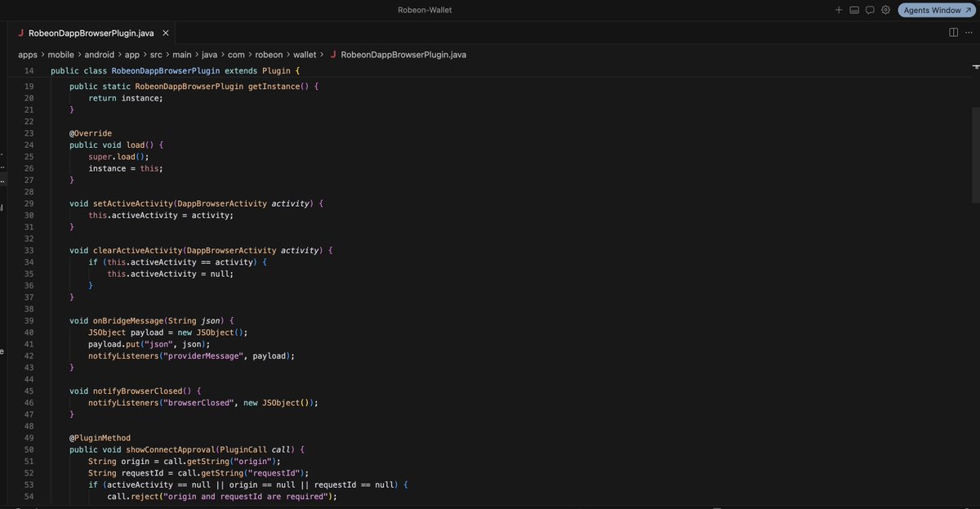980x509 pixels.
Task: Click the sticky class declaration on line 14
Action: pyautogui.click(x=176, y=71)
